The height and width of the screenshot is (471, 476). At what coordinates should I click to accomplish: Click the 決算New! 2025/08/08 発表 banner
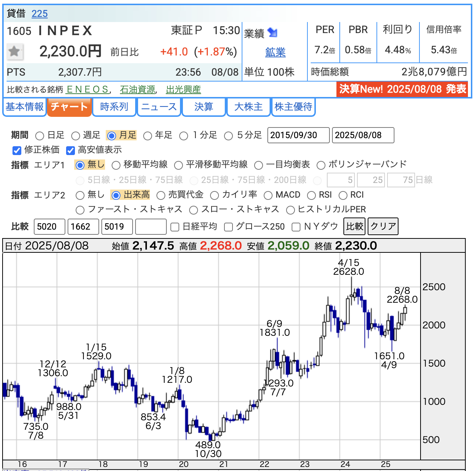[402, 89]
